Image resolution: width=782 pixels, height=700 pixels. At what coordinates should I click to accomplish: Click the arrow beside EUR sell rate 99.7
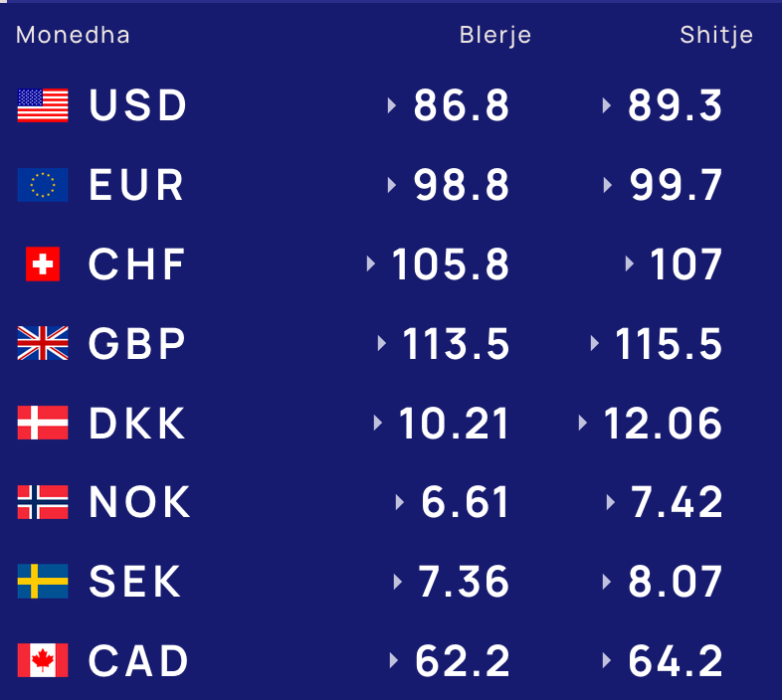608,185
